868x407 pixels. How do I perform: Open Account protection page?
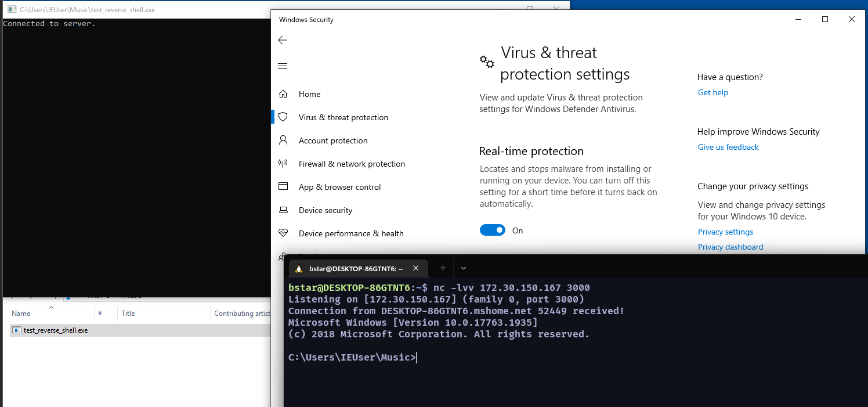tap(333, 141)
